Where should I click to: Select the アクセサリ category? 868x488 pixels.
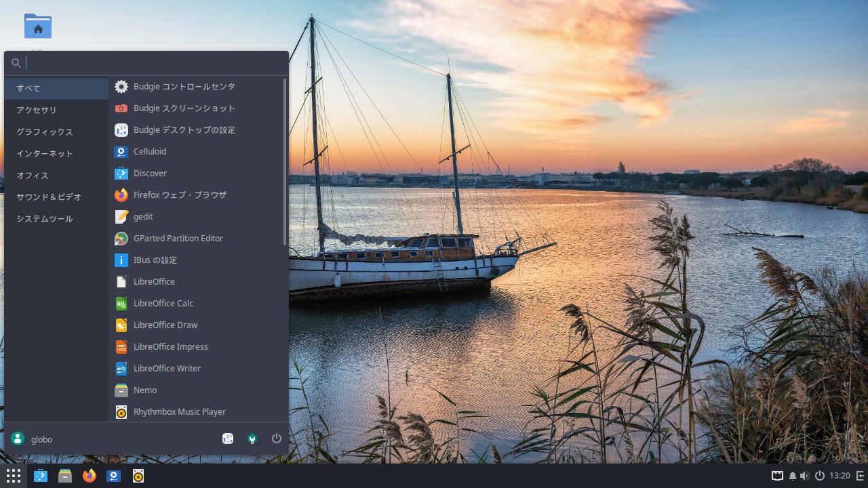click(x=37, y=110)
